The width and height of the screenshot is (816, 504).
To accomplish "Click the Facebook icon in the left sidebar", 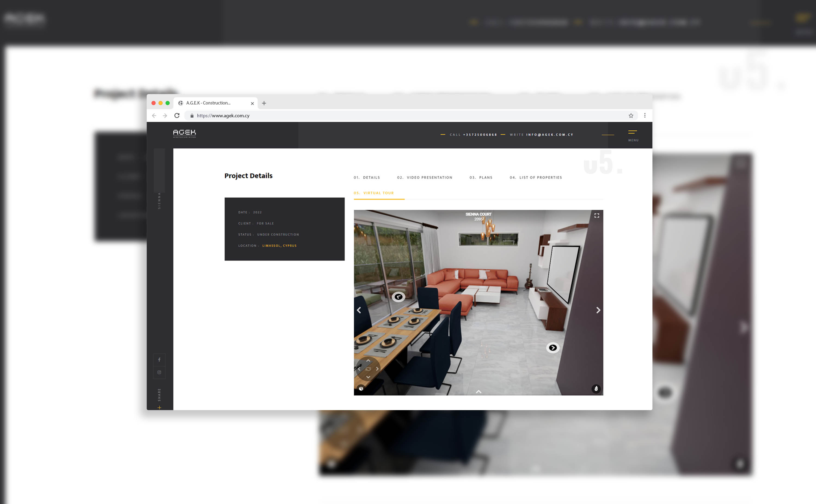I will click(x=159, y=360).
